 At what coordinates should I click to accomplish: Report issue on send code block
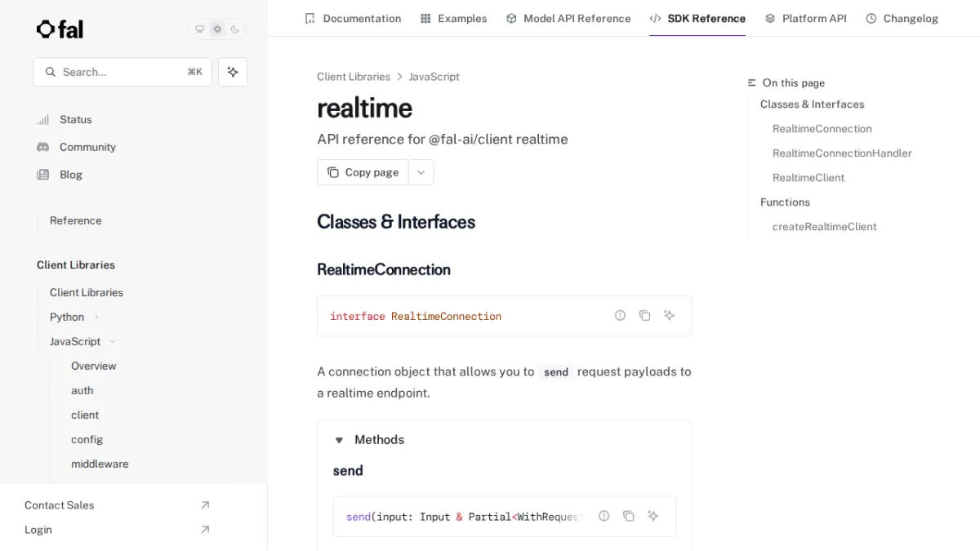[x=604, y=516]
